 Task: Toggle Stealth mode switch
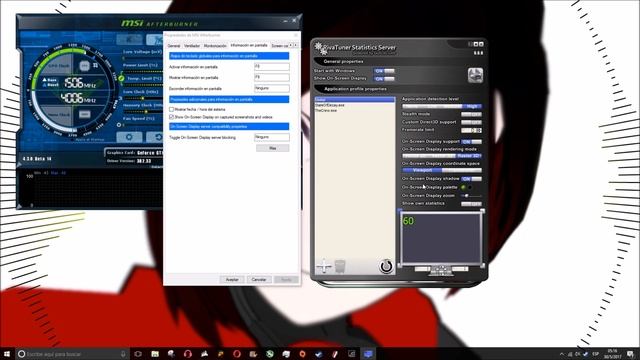pos(471,114)
